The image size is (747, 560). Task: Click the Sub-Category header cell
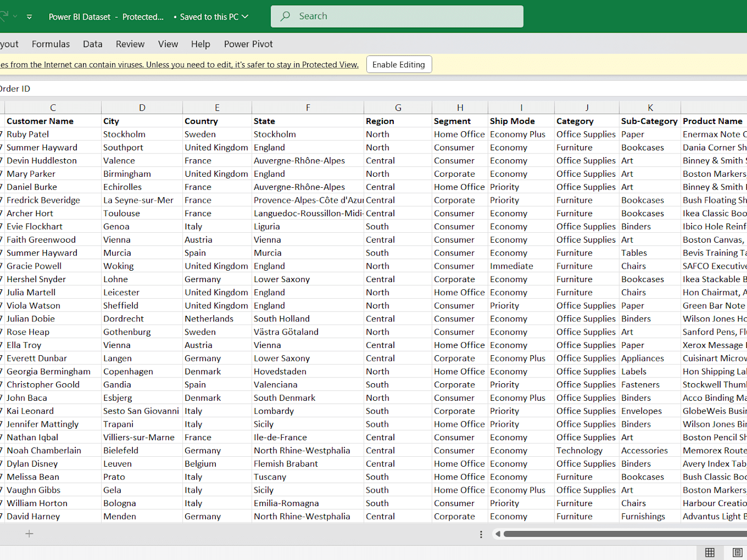point(650,121)
